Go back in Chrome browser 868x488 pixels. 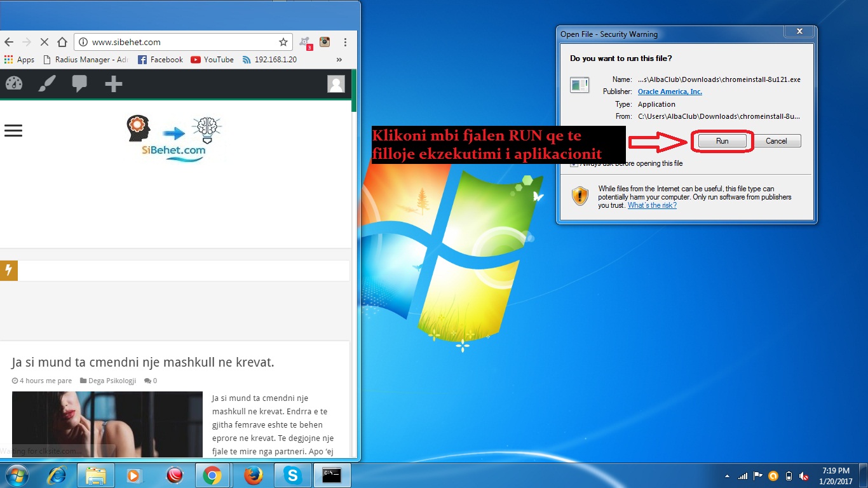pyautogui.click(x=9, y=42)
